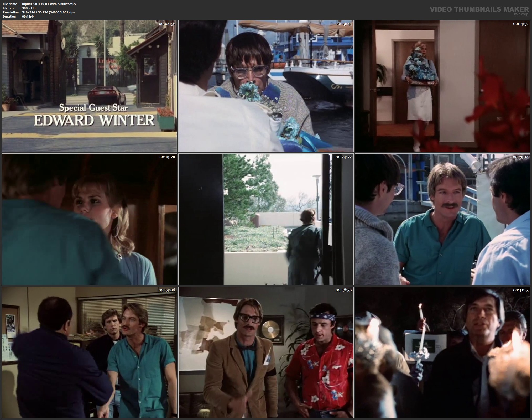Open the frame with man smelling blue flowers
The width and height of the screenshot is (532, 420).
click(266, 86)
